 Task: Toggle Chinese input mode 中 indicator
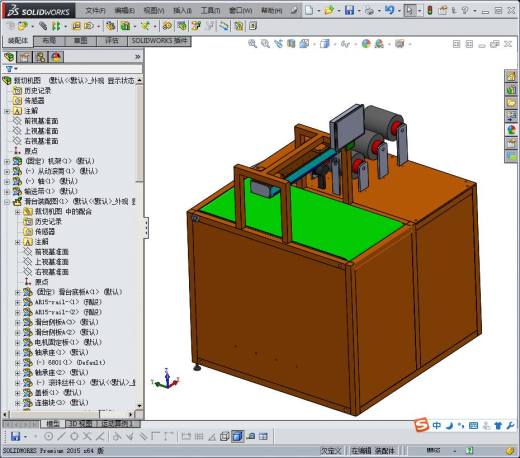point(437,425)
